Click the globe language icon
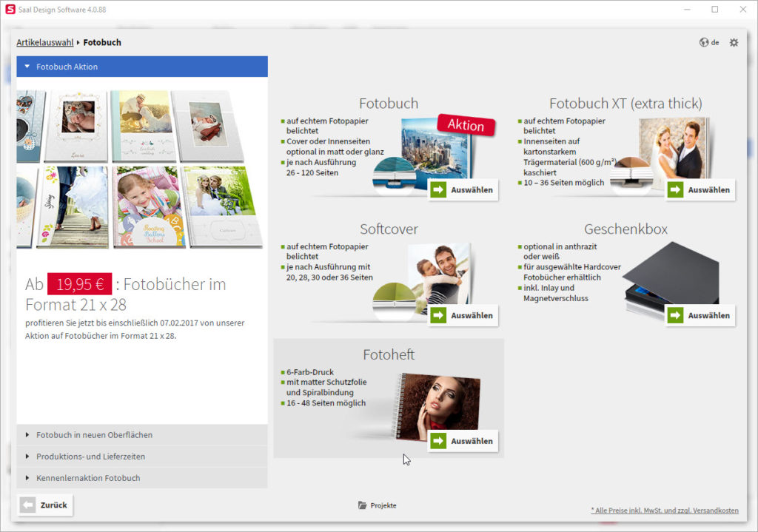The width and height of the screenshot is (758, 532). coord(704,42)
